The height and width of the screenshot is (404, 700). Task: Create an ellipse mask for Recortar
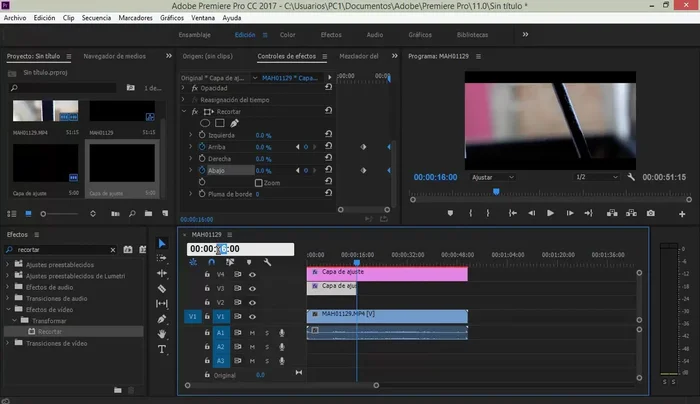tap(204, 123)
